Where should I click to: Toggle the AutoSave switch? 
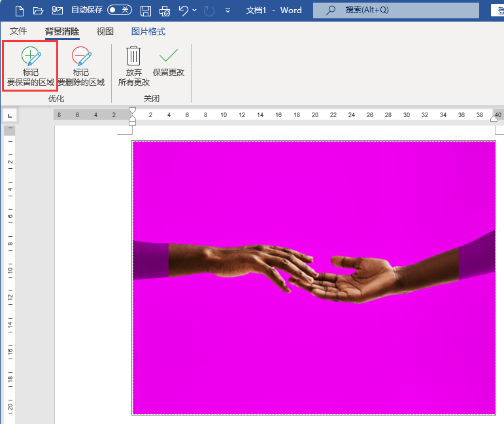(120, 10)
